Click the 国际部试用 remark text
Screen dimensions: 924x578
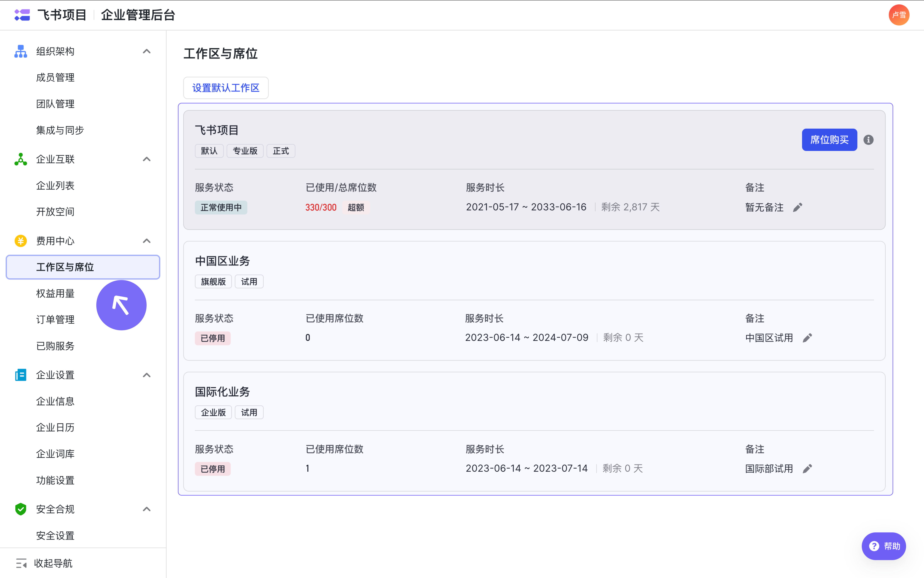769,469
